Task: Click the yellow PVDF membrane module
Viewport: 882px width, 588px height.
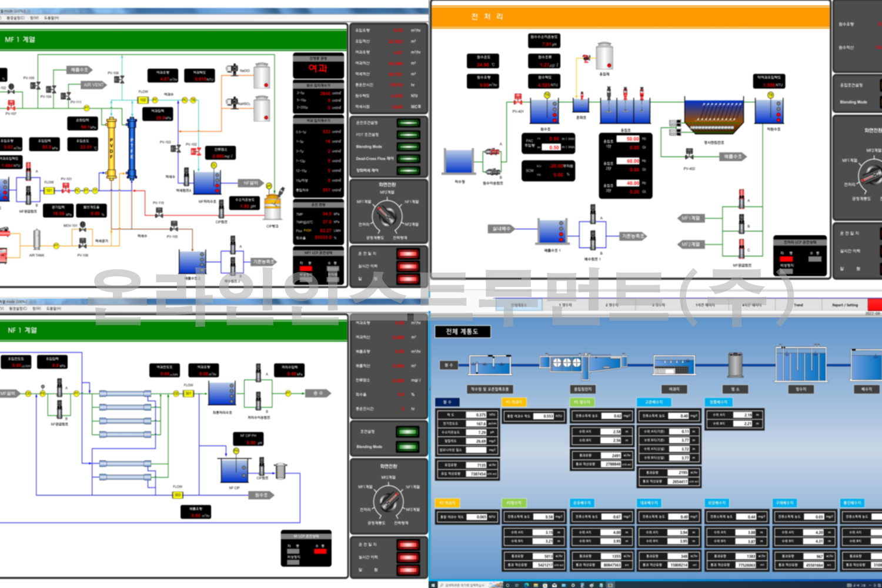Action: (x=111, y=148)
